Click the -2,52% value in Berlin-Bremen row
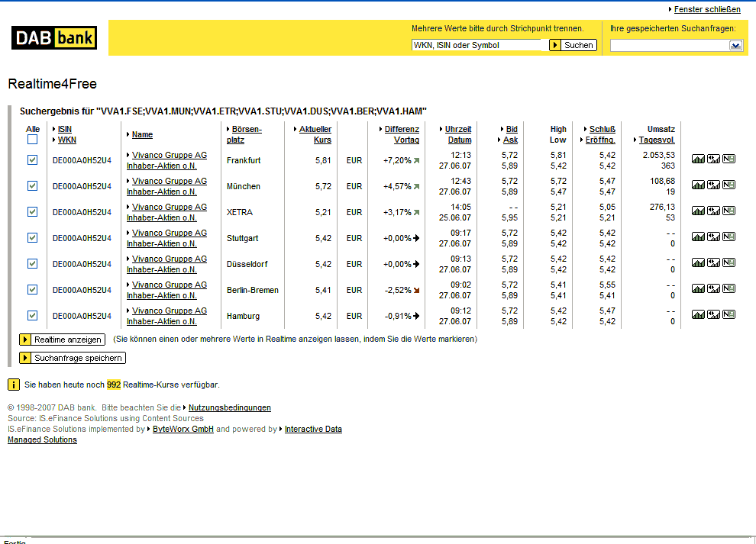 coord(399,290)
